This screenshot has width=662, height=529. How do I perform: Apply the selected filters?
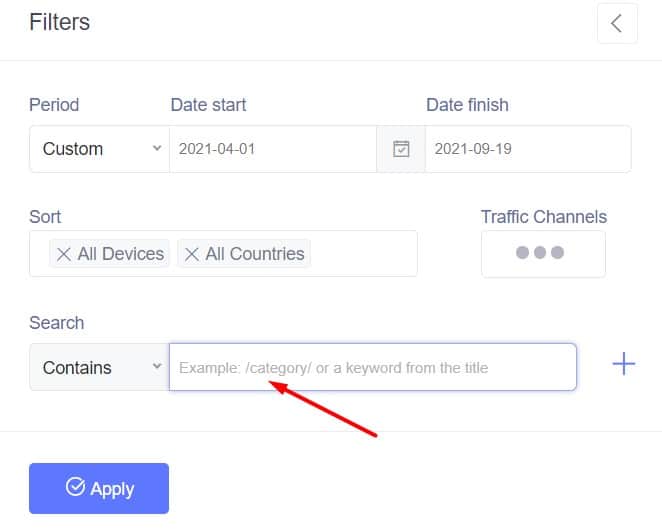(x=99, y=488)
